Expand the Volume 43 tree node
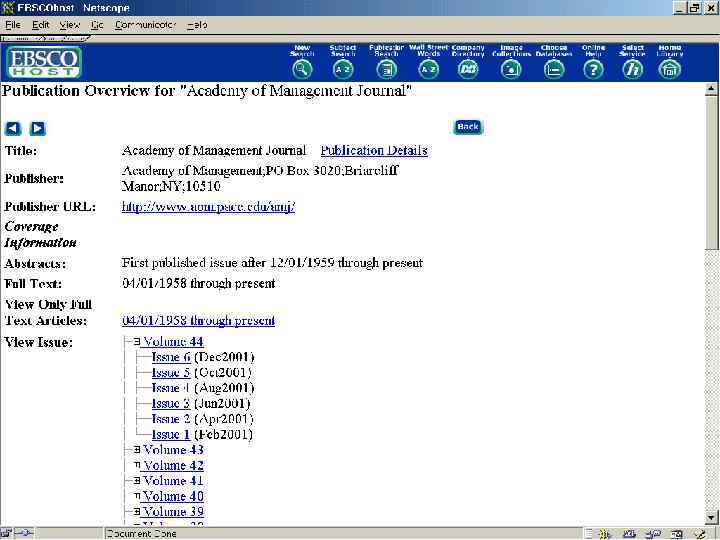This screenshot has height=540, width=720. tap(136, 450)
